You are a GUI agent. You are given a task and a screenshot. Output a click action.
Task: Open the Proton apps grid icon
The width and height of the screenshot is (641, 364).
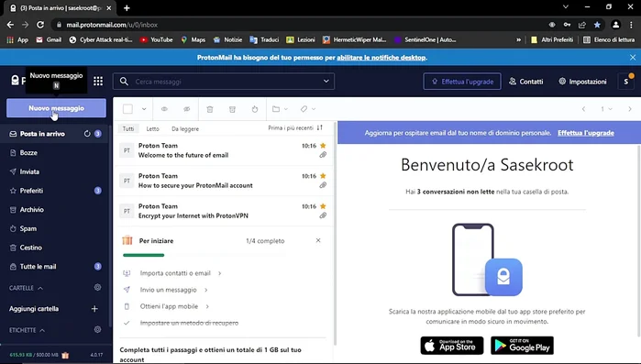tap(98, 82)
